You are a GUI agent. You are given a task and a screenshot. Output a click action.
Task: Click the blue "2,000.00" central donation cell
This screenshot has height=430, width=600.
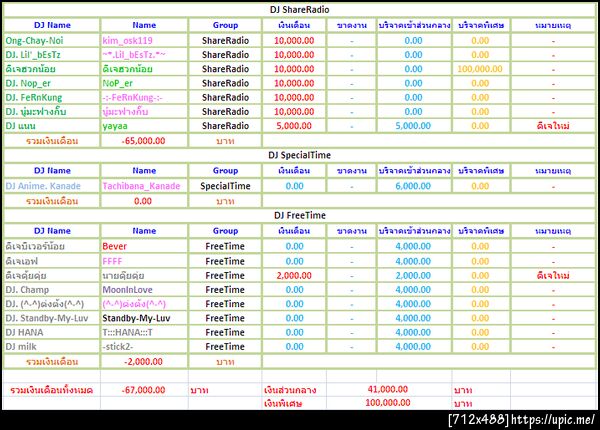pos(413,275)
